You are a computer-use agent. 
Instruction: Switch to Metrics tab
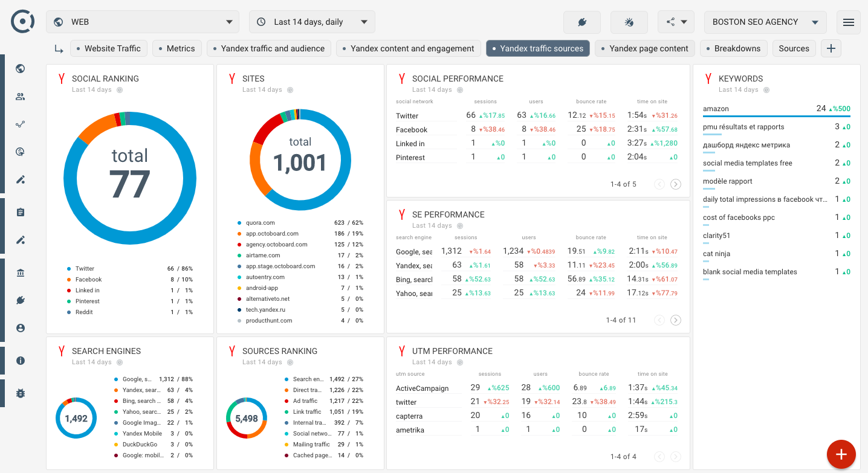pos(177,48)
